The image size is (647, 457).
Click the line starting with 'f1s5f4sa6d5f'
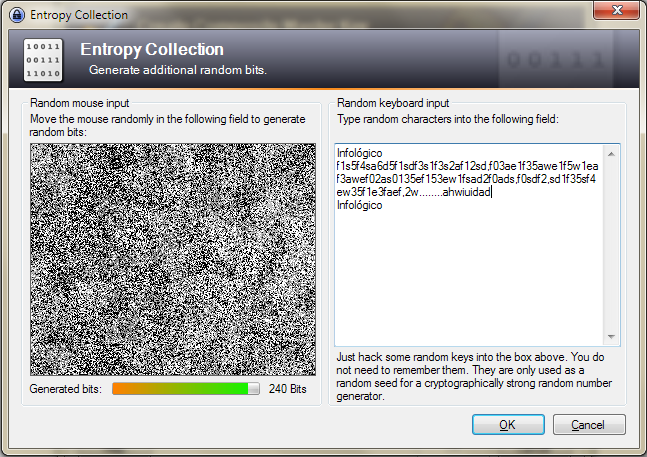click(467, 166)
